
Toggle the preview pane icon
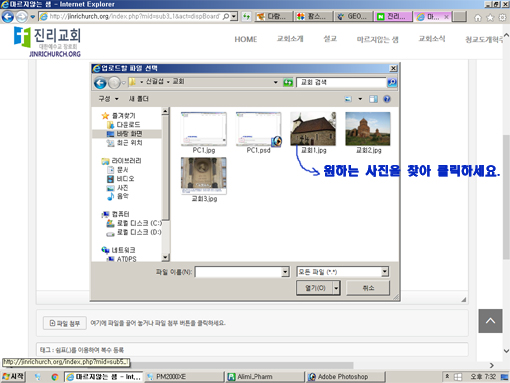(x=373, y=99)
